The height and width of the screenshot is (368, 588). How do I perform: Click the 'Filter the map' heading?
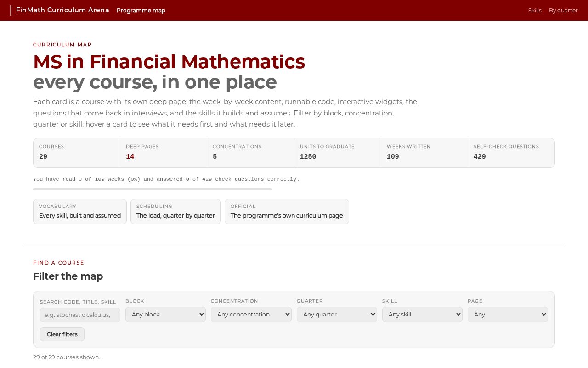[68, 276]
